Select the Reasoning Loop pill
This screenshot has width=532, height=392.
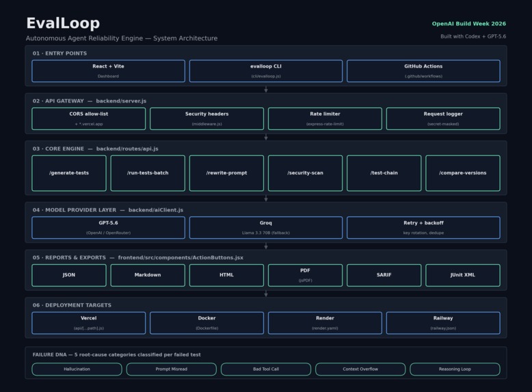455,369
